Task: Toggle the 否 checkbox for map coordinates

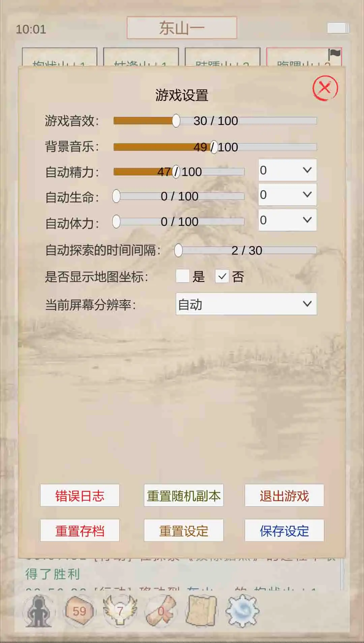Action: 222,276
